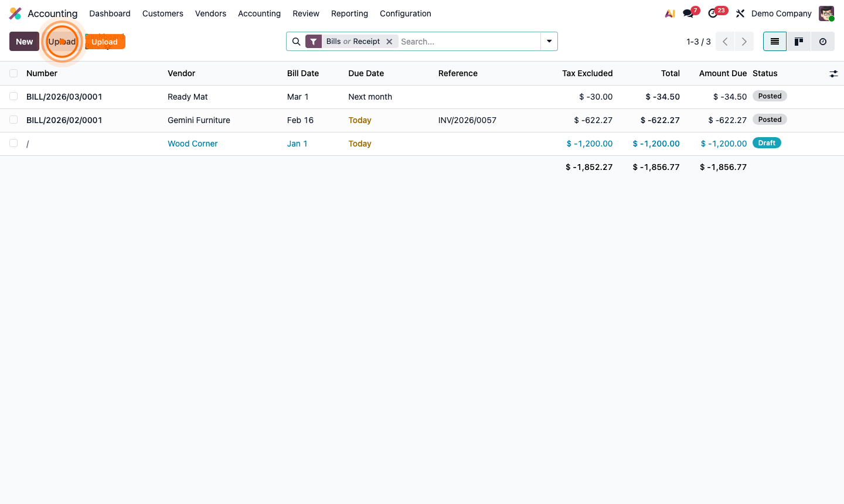This screenshot has width=844, height=504.
Task: Select the List view icon
Action: (x=774, y=41)
